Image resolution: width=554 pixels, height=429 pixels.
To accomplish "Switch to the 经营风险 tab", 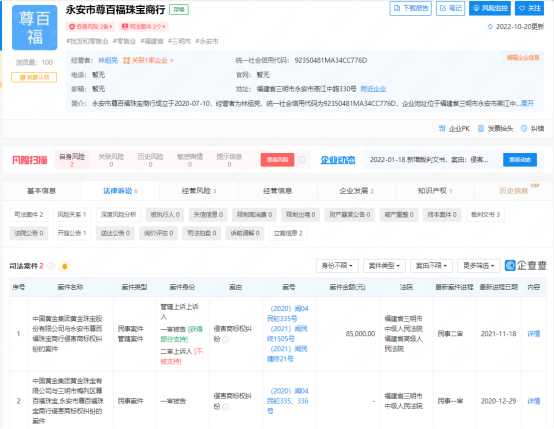I will pos(199,191).
